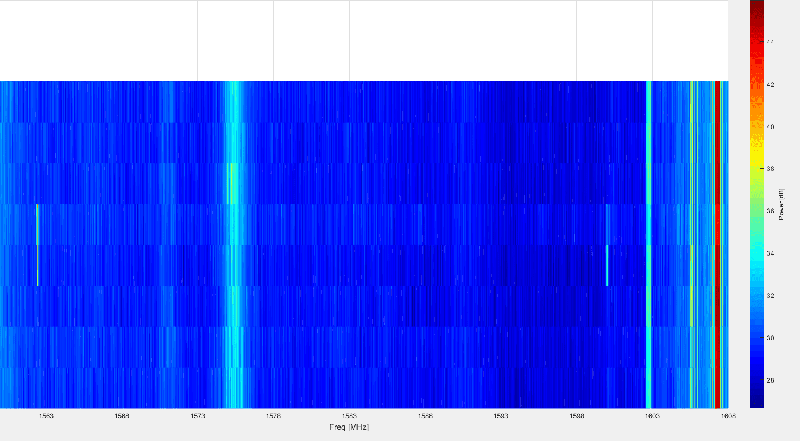The image size is (800, 441).
Task: Select the dark blue bottom of colorbar
Action: pyautogui.click(x=758, y=400)
